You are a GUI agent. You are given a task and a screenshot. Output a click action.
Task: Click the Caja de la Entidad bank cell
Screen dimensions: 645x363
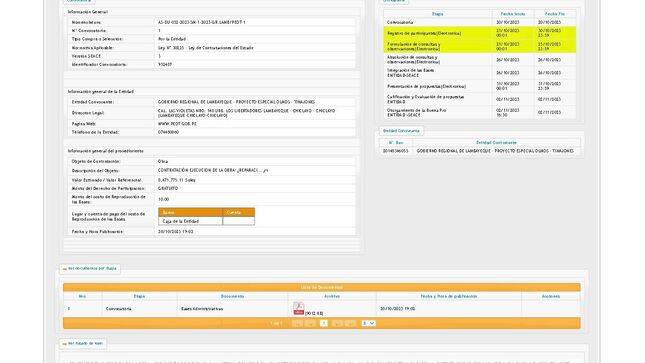coord(190,221)
